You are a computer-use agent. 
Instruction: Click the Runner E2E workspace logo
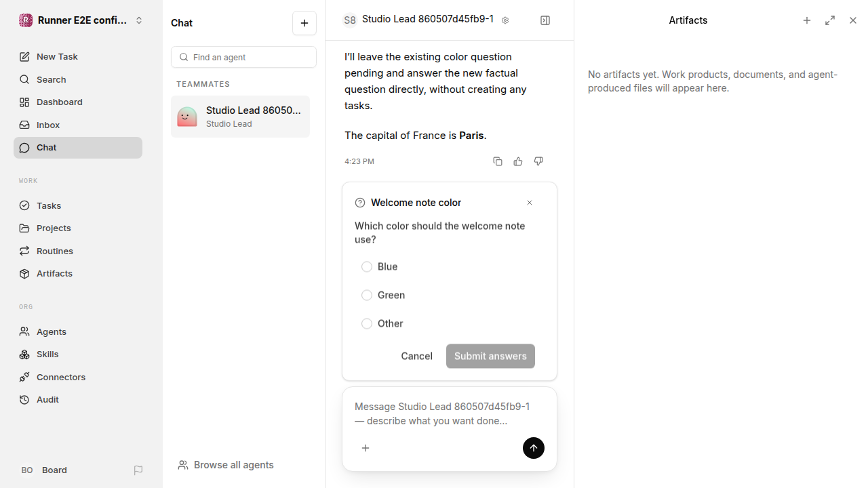point(26,20)
